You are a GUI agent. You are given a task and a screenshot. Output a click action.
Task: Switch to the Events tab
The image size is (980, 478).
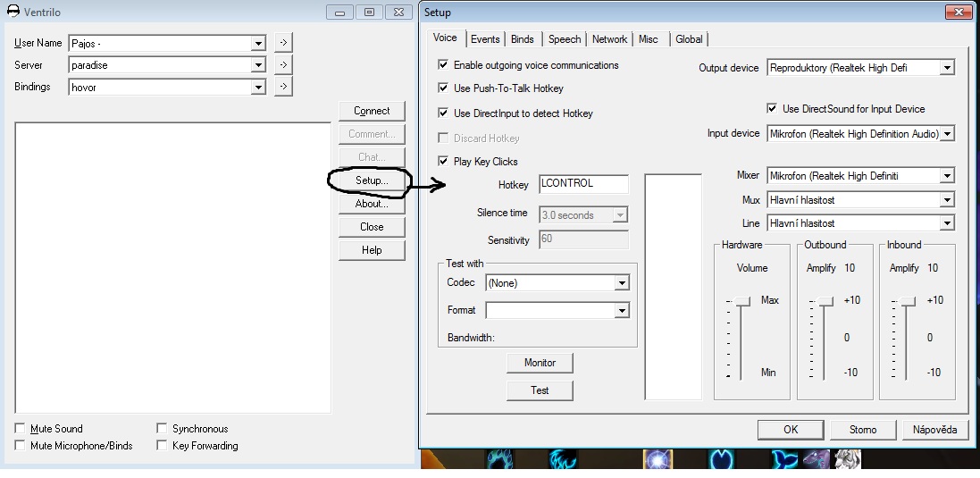[x=485, y=38]
